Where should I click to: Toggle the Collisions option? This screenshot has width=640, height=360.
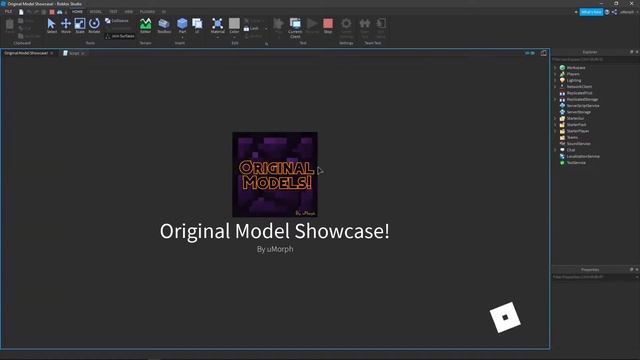coord(117,20)
